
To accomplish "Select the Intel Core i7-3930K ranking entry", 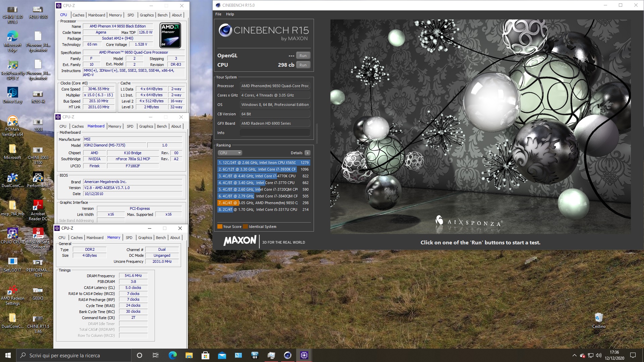I will (264, 169).
